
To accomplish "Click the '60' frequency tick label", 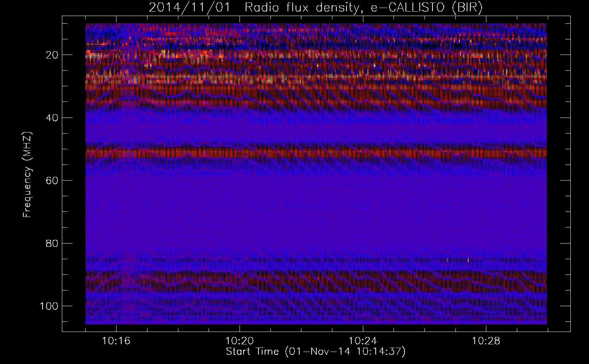I will [52, 181].
